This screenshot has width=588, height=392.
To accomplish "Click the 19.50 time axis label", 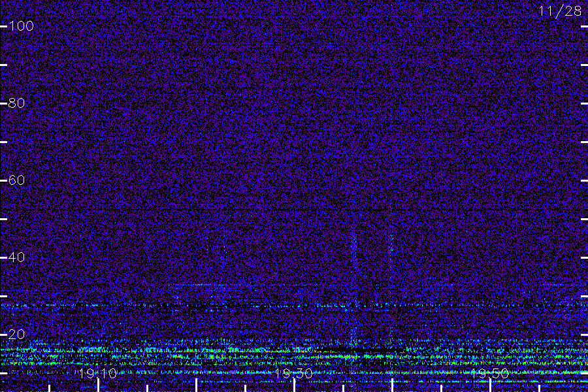I will [x=490, y=374].
